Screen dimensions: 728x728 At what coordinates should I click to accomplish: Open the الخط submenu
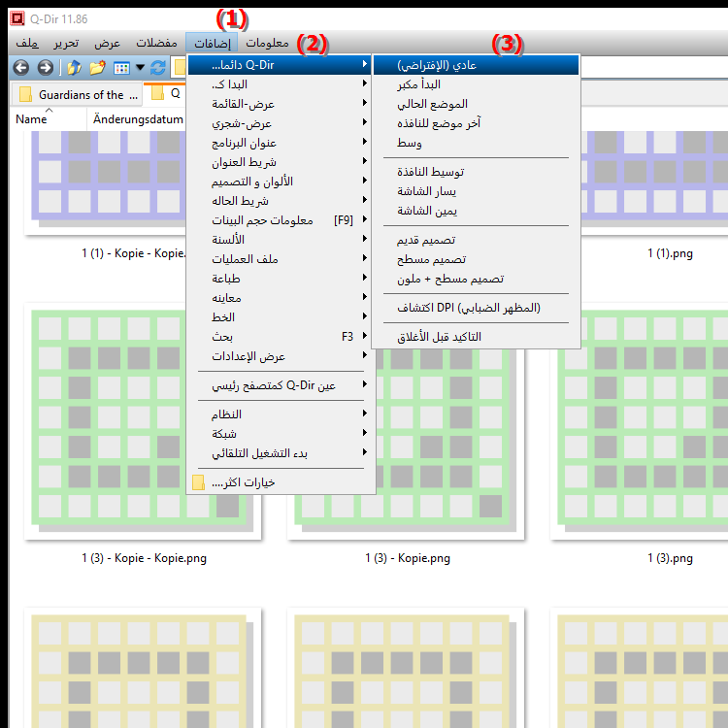pos(280,317)
